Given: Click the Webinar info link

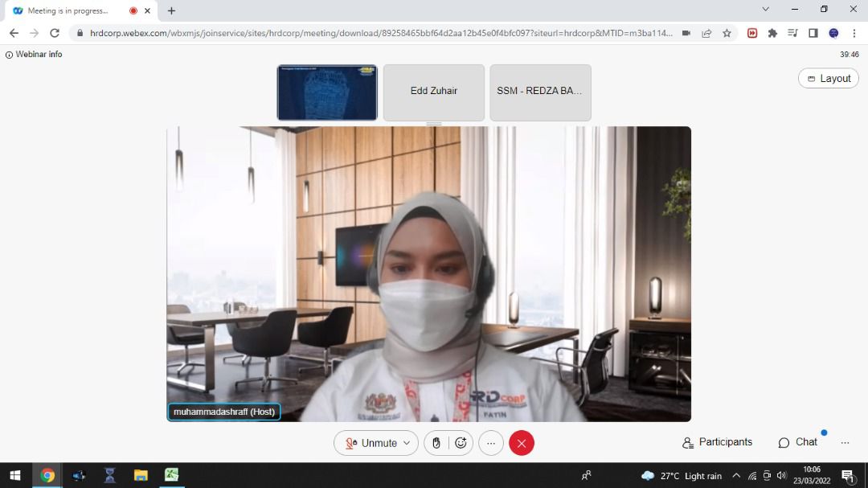Looking at the screenshot, I should pos(34,55).
